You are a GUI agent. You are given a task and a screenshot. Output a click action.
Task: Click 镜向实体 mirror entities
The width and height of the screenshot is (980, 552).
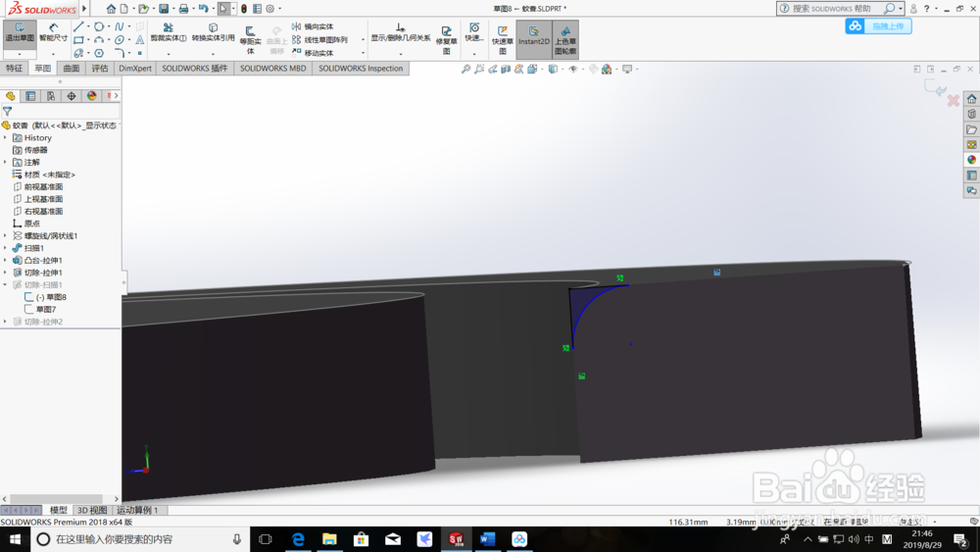coord(313,26)
